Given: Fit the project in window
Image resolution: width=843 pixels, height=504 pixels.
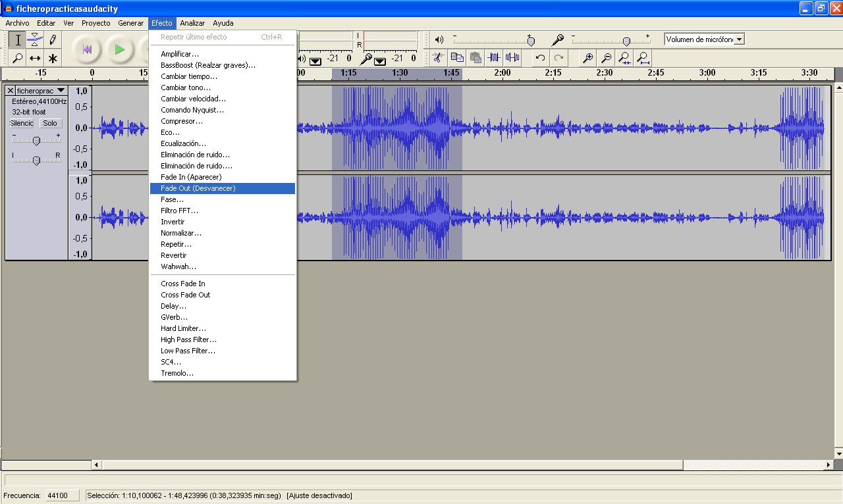Looking at the screenshot, I should 643,58.
